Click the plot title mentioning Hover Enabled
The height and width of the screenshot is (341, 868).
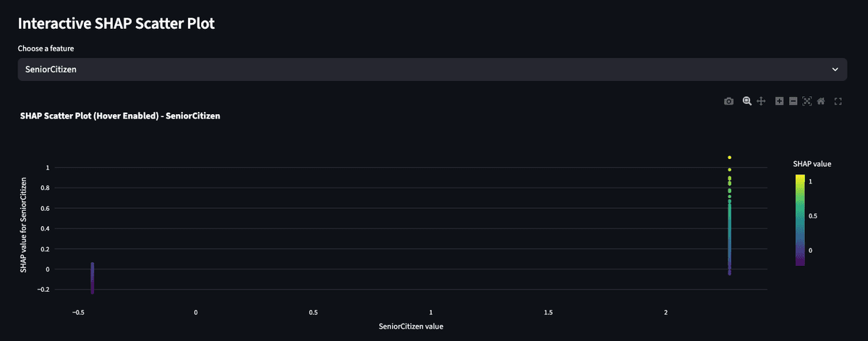(120, 116)
